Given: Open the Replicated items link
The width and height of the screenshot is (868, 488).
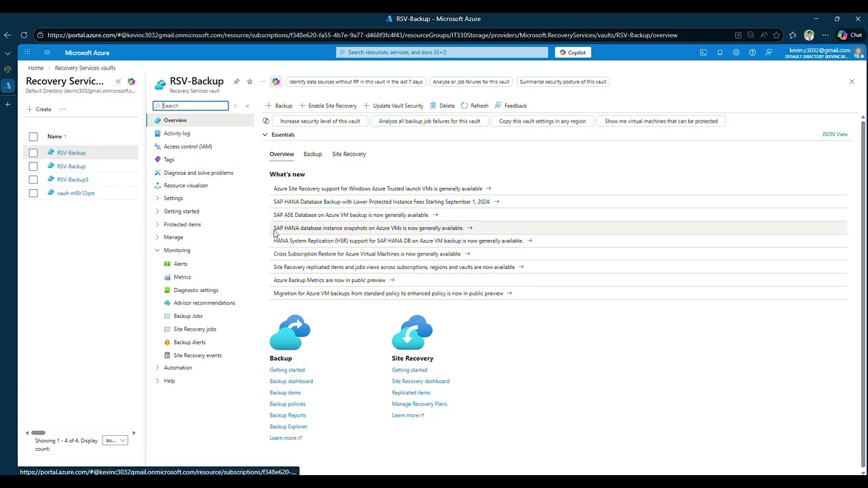Looking at the screenshot, I should pyautogui.click(x=411, y=392).
